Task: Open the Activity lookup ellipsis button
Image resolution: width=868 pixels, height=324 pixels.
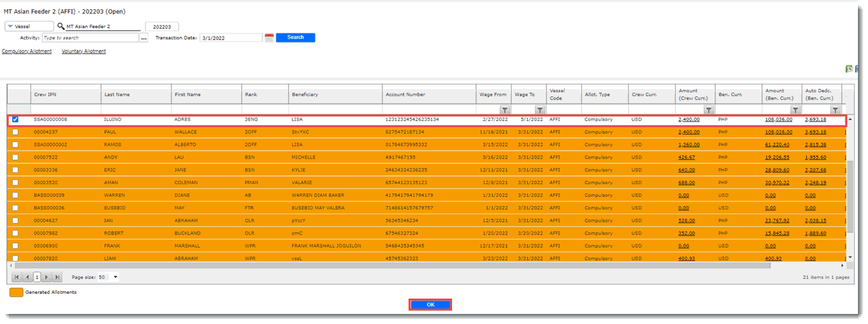Action: [x=143, y=38]
